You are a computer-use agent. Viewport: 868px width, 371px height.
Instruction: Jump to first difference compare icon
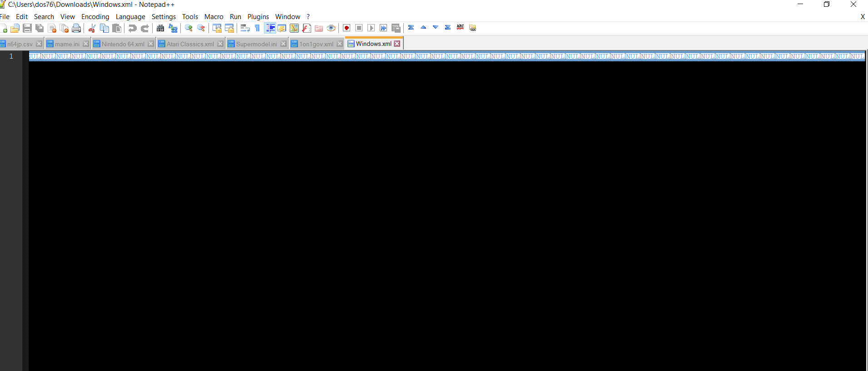(411, 27)
